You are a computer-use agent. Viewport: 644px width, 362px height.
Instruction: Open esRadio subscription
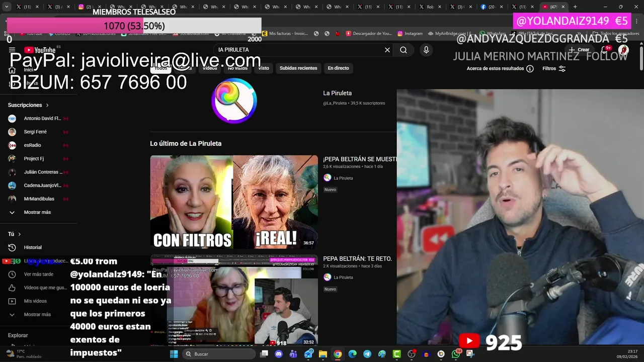tap(39, 145)
